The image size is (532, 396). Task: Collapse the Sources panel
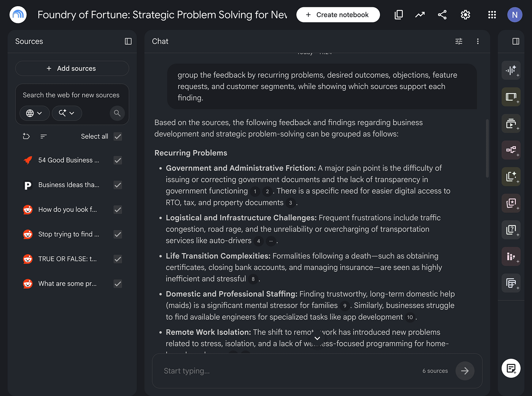128,41
